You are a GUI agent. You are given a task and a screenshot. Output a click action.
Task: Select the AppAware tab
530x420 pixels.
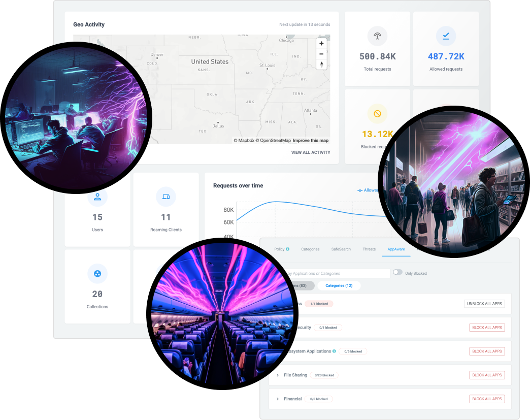[x=396, y=249]
